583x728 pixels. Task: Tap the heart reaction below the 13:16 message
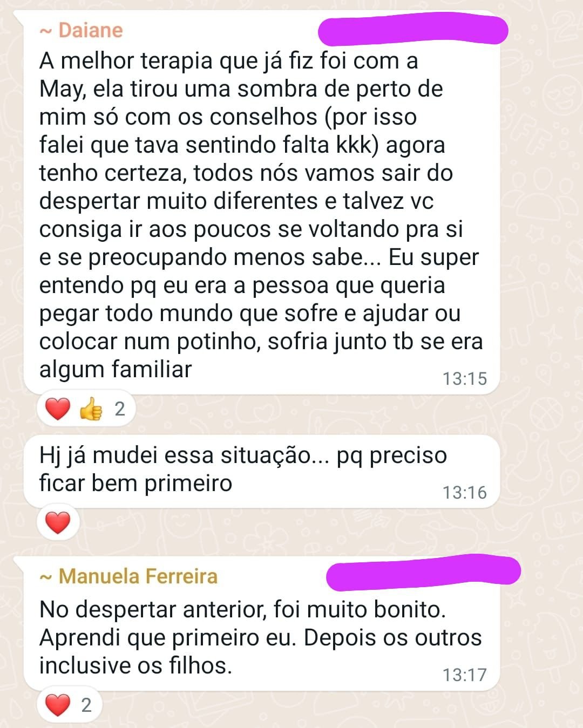coord(58,522)
